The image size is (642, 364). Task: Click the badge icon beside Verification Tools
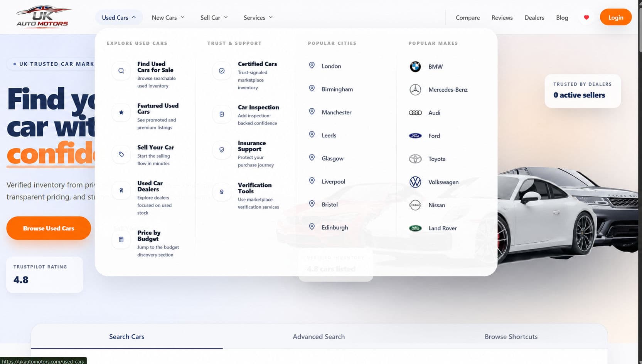222,192
